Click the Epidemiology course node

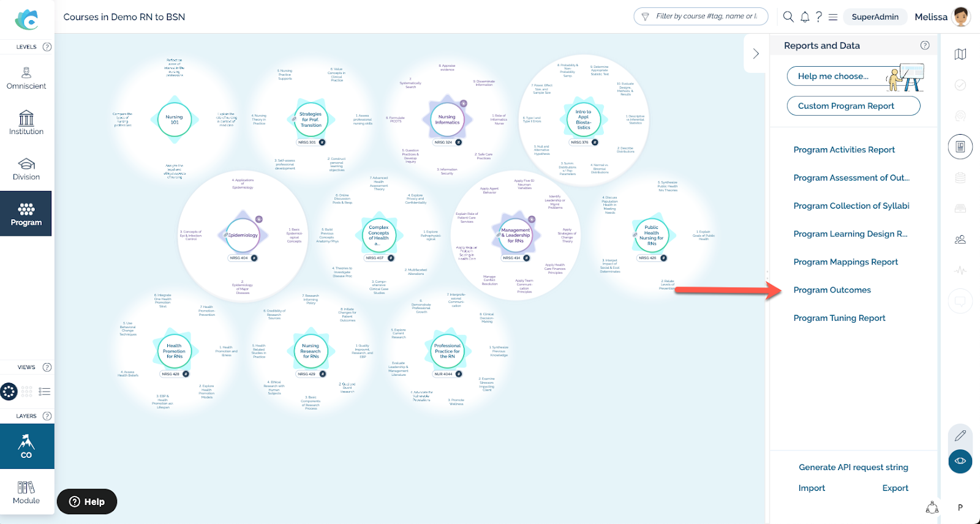tap(243, 235)
